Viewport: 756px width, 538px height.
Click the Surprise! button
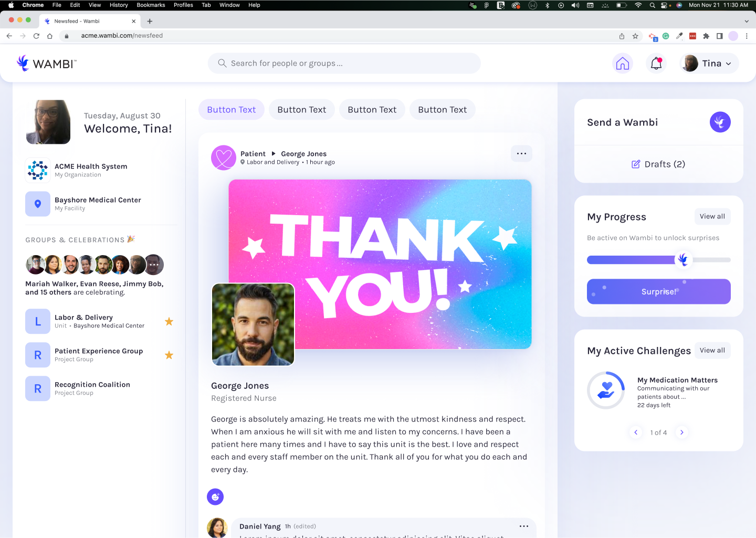pos(658,292)
